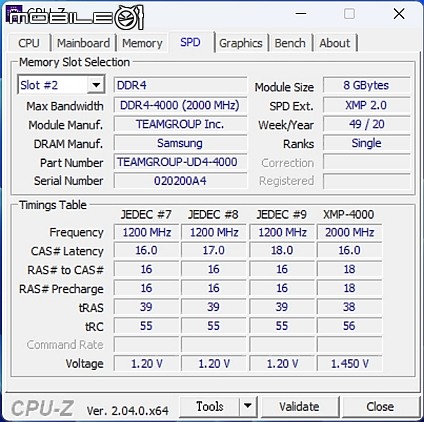Click the Samsung DRAM manufacturer value
The height and width of the screenshot is (422, 424).
point(180,143)
